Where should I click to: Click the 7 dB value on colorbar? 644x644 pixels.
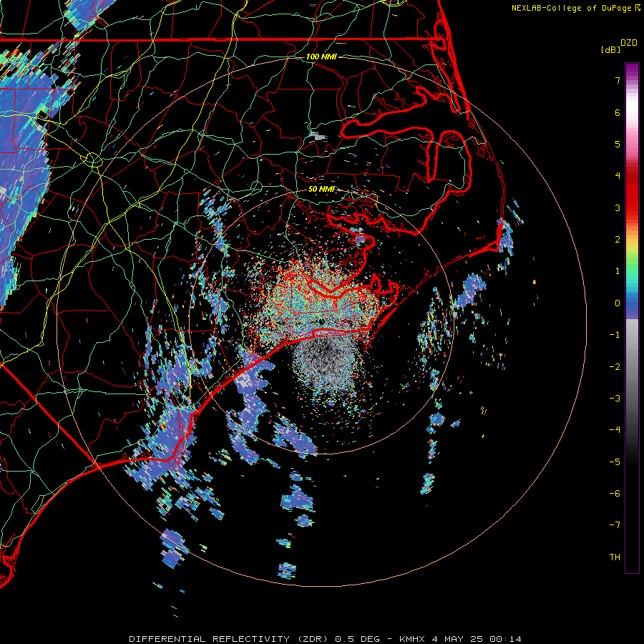[618, 80]
